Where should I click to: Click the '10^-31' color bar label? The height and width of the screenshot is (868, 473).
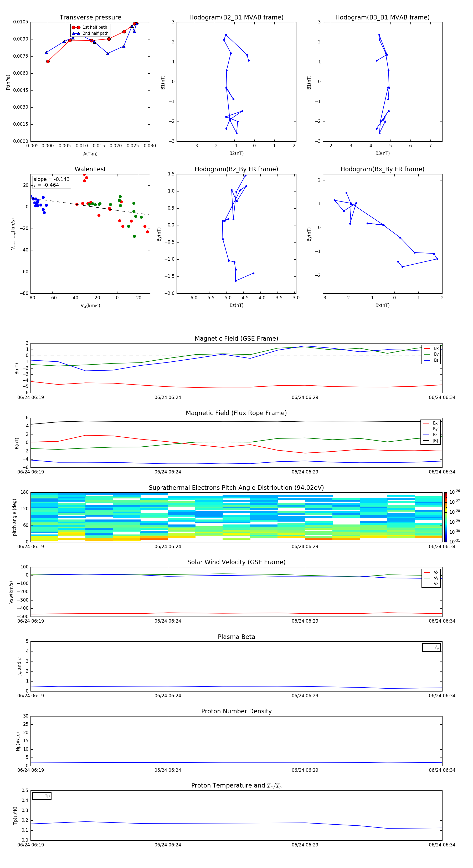pyautogui.click(x=455, y=542)
